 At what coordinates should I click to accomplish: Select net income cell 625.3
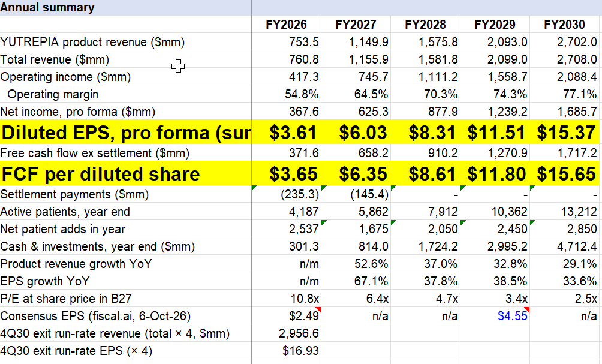pyautogui.click(x=356, y=112)
